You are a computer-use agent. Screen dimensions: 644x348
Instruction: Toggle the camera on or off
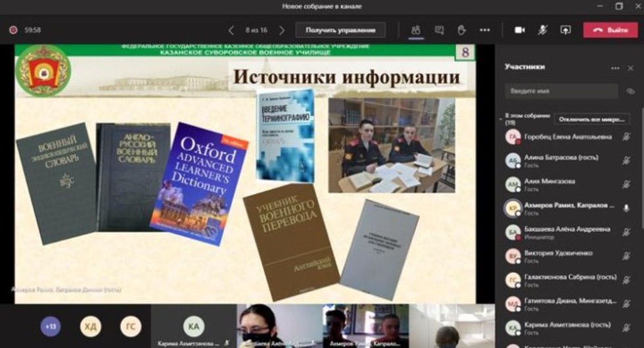(520, 30)
